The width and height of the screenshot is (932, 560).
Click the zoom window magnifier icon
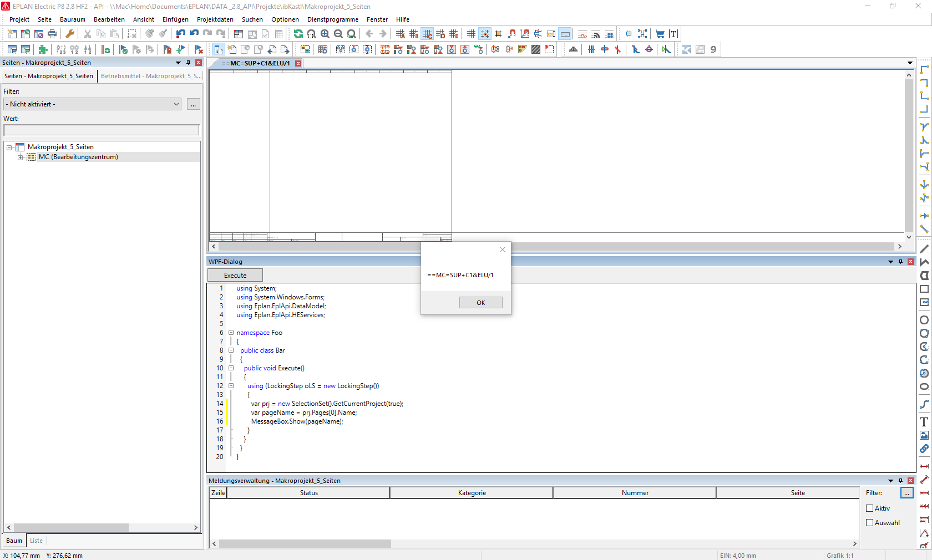(312, 34)
